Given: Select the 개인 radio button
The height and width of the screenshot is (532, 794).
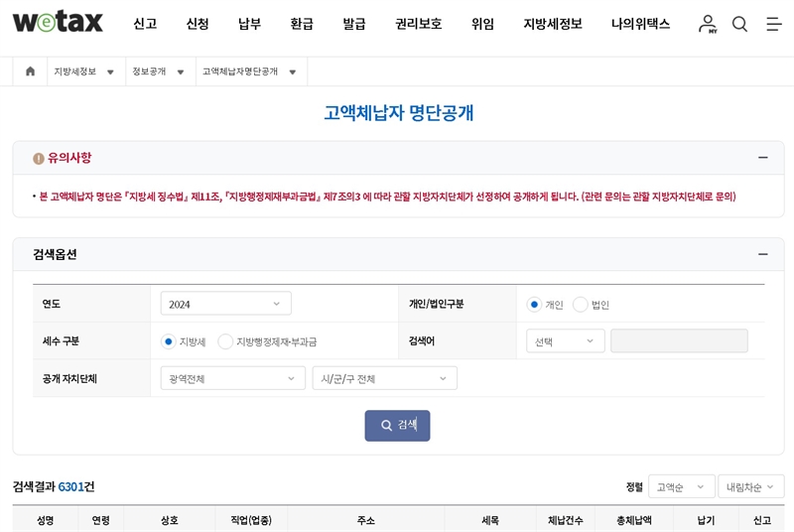Looking at the screenshot, I should (534, 305).
